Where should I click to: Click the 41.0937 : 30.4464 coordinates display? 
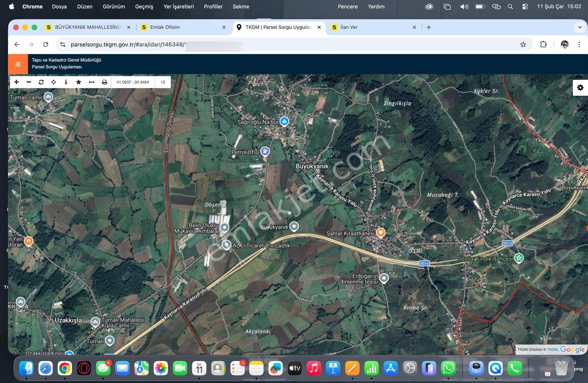tap(133, 82)
